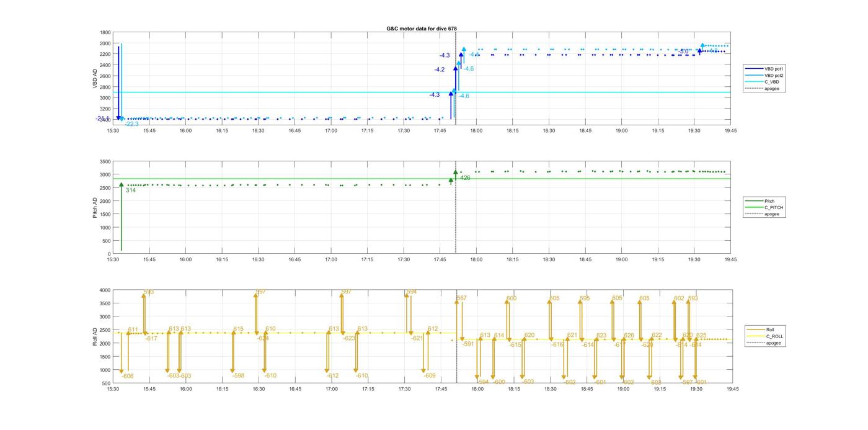The width and height of the screenshot is (868, 430).
Task: Click the "611" roll label
Action: pyautogui.click(x=133, y=329)
